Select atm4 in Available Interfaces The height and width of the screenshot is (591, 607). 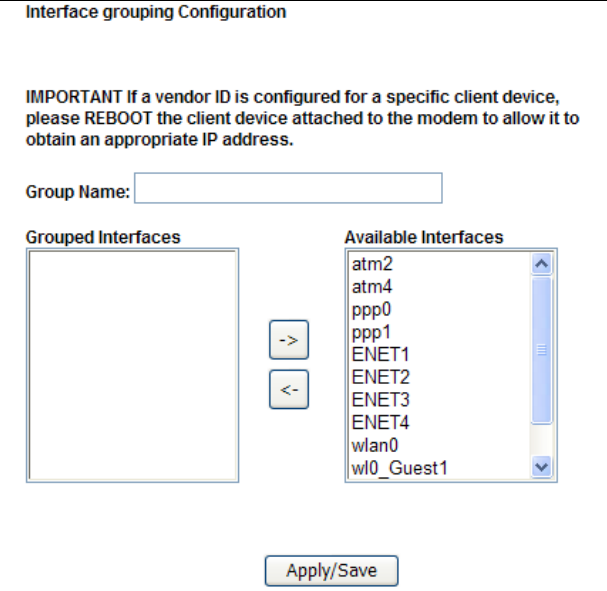(x=368, y=287)
